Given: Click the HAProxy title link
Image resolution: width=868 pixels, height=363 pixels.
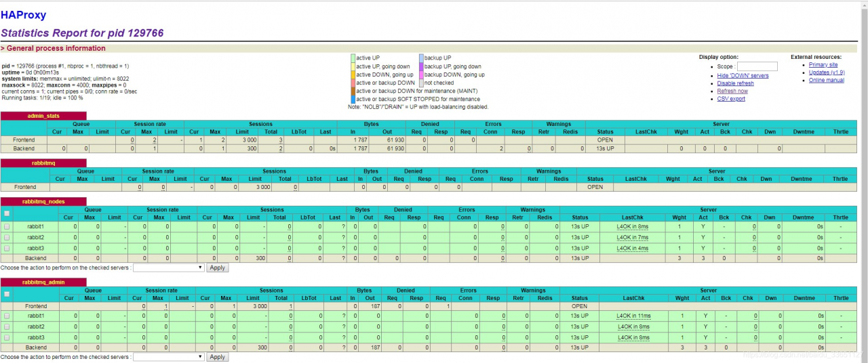Looking at the screenshot, I should coord(23,15).
